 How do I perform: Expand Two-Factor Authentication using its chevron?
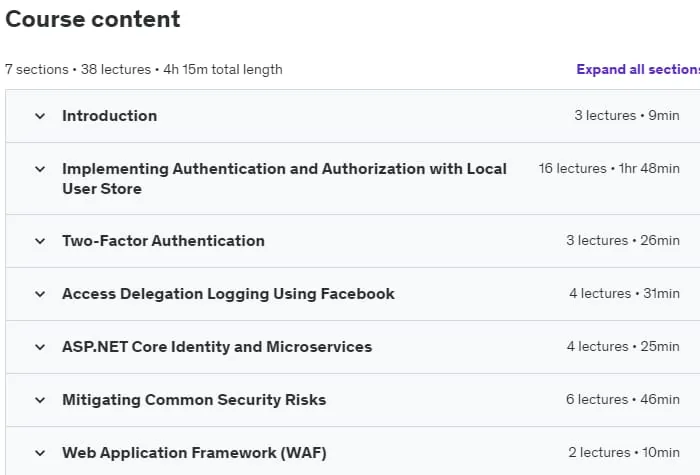click(x=40, y=241)
